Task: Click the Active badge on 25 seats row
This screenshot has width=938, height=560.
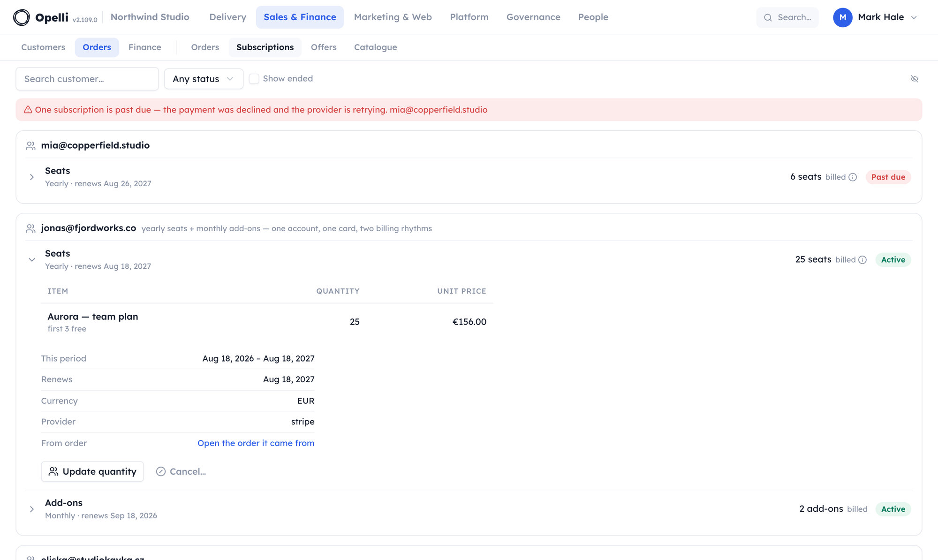Action: tap(893, 260)
